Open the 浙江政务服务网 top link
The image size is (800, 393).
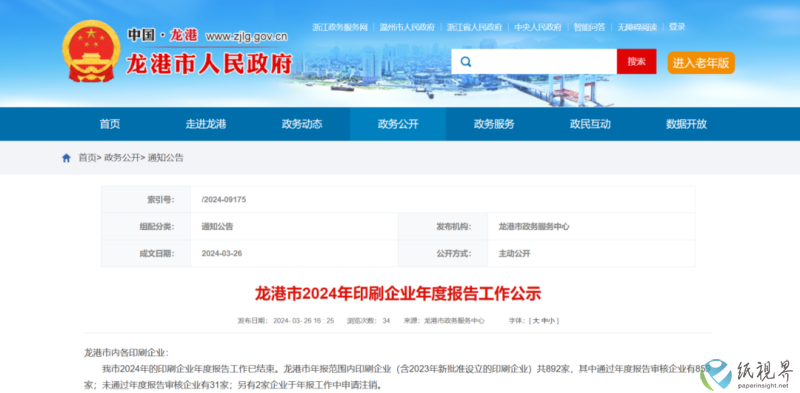coord(340,27)
